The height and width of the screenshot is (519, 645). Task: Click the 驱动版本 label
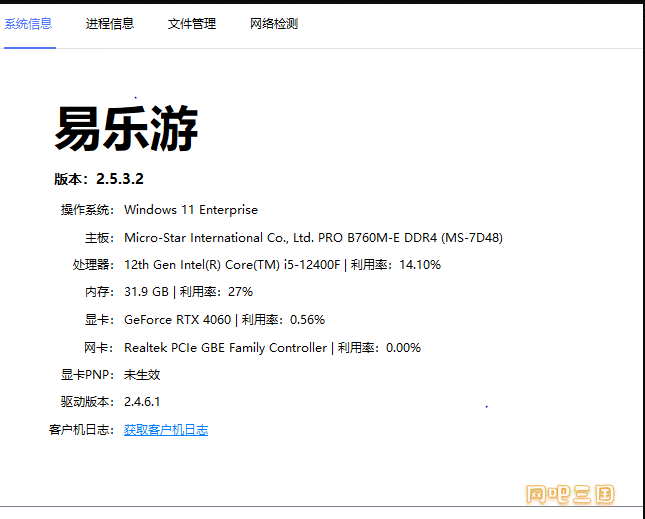[87, 401]
